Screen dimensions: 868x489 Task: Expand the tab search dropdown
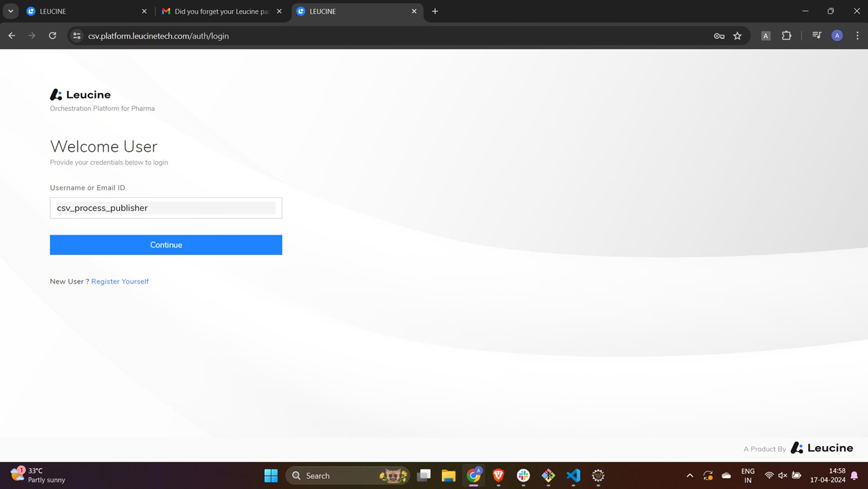(10, 12)
